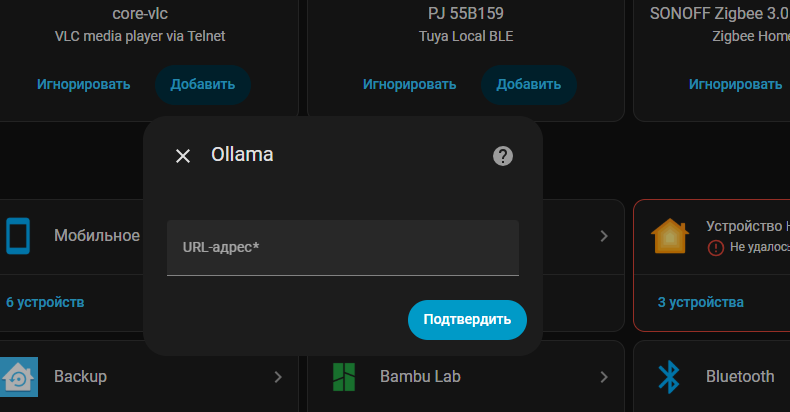The width and height of the screenshot is (790, 412).
Task: Add the PJ 55B159 Tuya device
Action: tap(529, 85)
